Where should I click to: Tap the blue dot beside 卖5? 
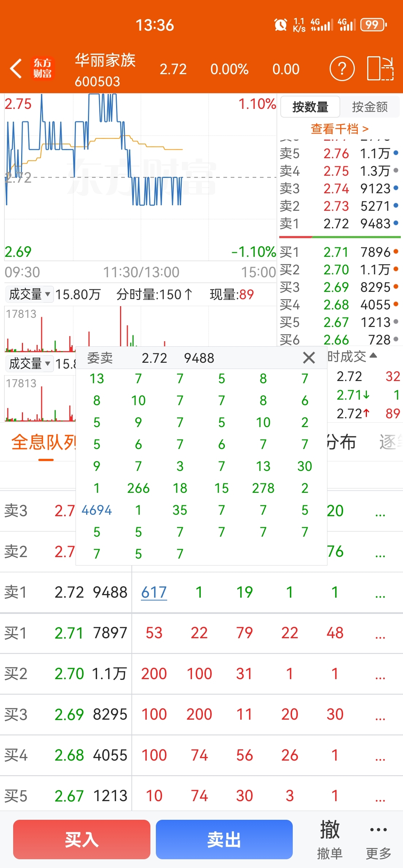396,153
